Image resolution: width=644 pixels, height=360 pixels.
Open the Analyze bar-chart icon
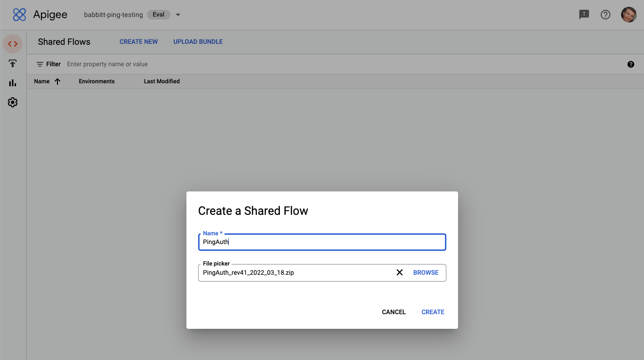13,82
